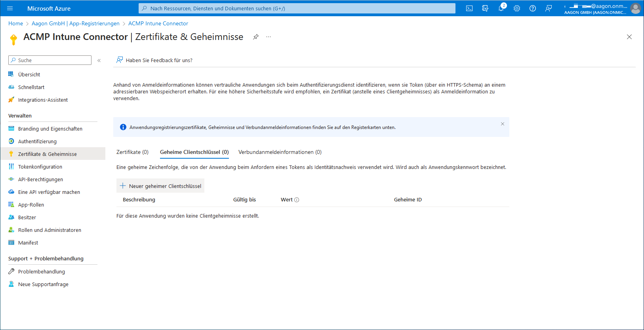644x330 pixels.
Task: Open API-Berechtigungen in the sidebar
Action: point(40,179)
